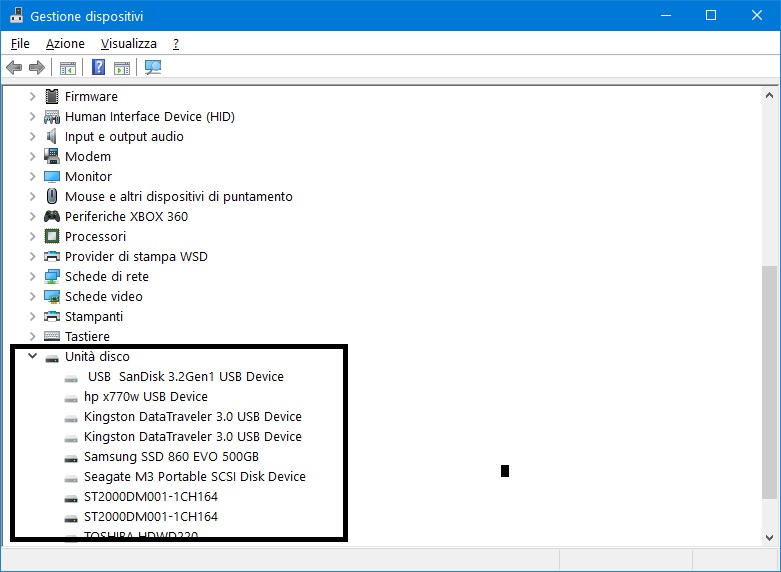The height and width of the screenshot is (572, 781).
Task: Open the Visualizza menu
Action: [x=129, y=44]
